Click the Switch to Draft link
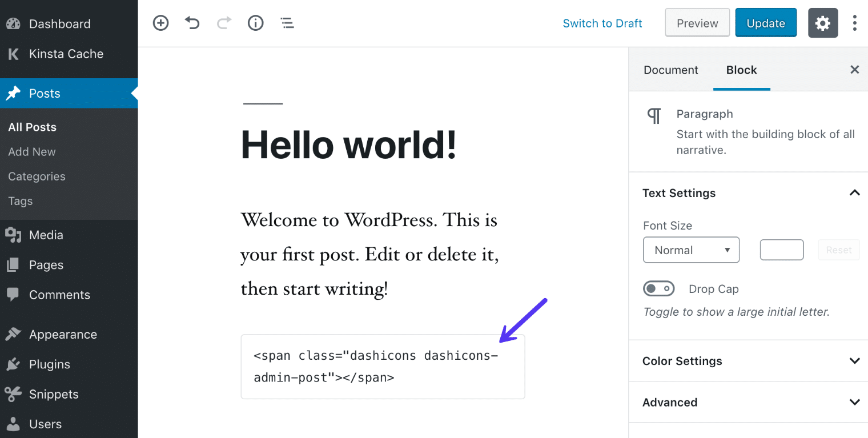This screenshot has width=868, height=438. [602, 23]
